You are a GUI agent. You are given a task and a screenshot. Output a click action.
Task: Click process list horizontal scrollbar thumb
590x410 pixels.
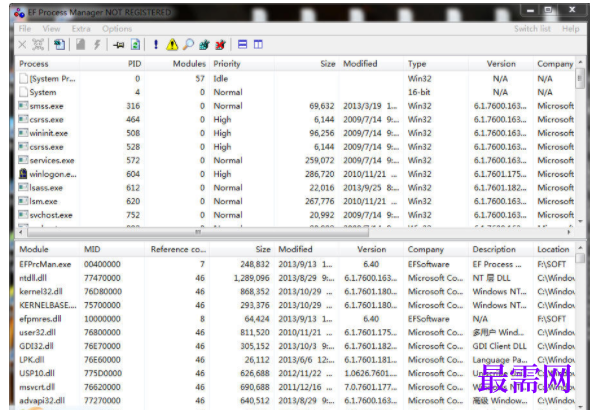pos(198,232)
